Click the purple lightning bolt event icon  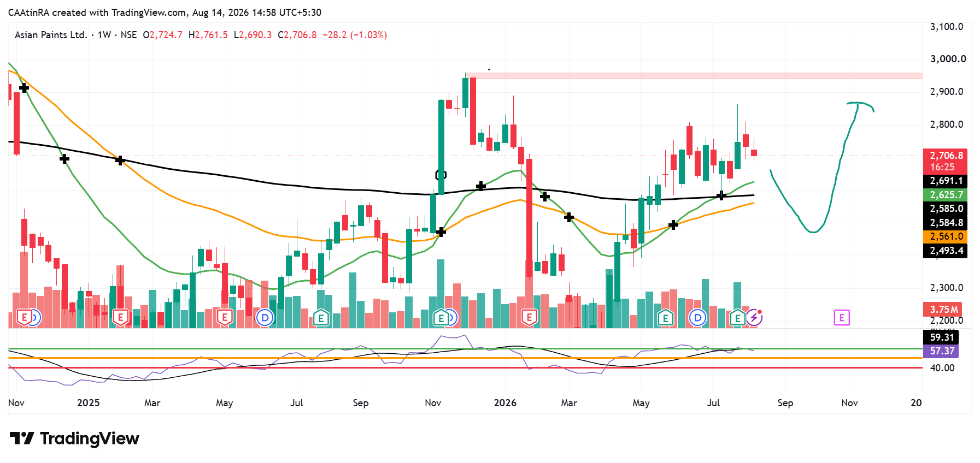click(754, 317)
